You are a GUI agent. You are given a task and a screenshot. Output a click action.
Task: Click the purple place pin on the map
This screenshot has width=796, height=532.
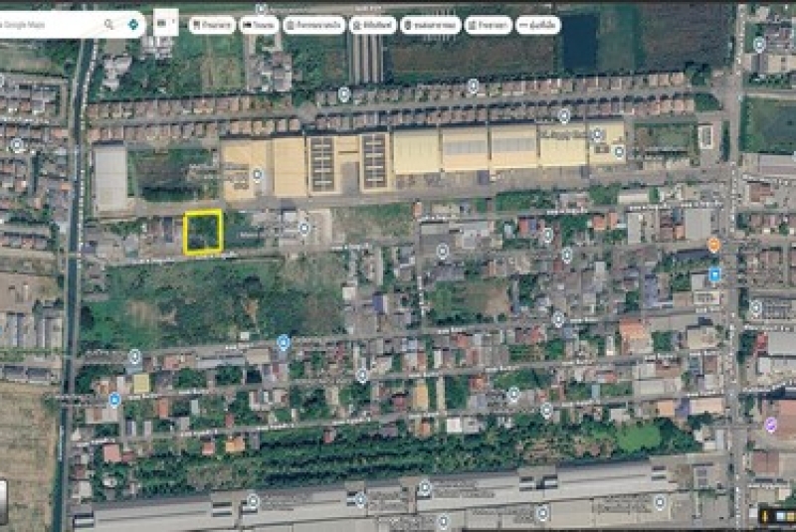pyautogui.click(x=770, y=424)
